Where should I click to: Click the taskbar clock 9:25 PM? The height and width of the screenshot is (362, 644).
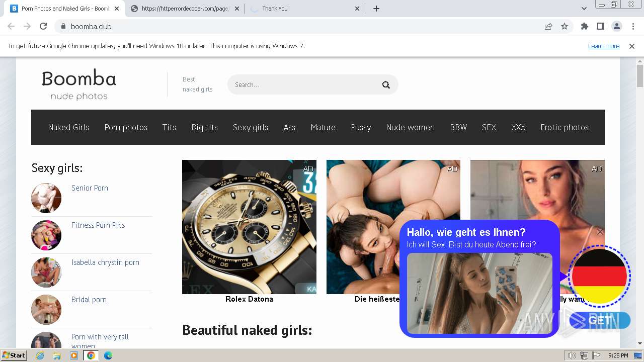click(618, 355)
